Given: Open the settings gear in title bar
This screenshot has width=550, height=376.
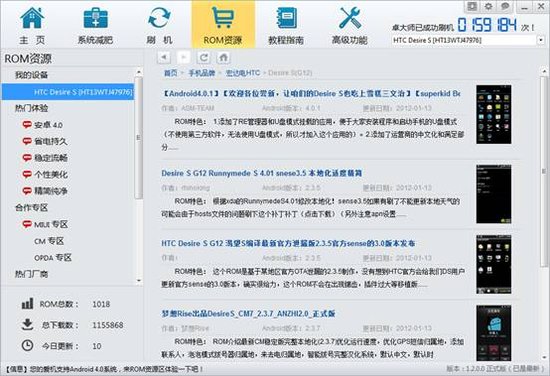Looking at the screenshot, I should click(488, 6).
